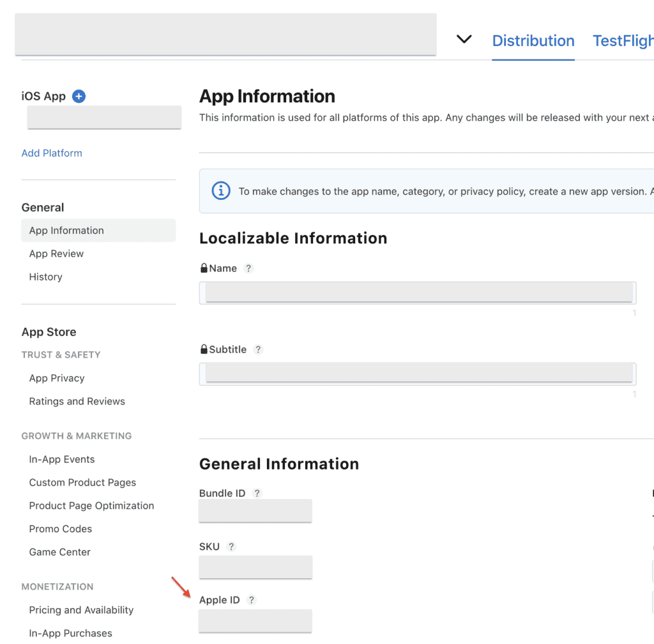Open App Privacy in the sidebar
Screen dimensions: 654x644
pos(57,378)
